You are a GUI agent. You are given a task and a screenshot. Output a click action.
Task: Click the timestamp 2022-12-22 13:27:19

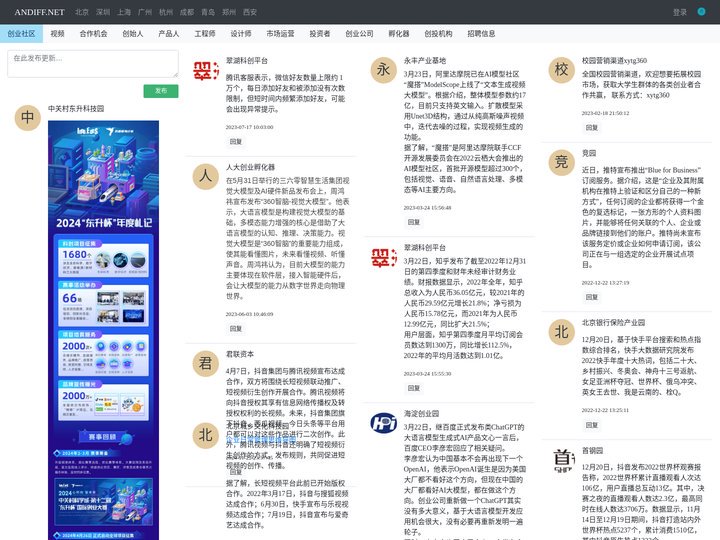pyautogui.click(x=605, y=283)
